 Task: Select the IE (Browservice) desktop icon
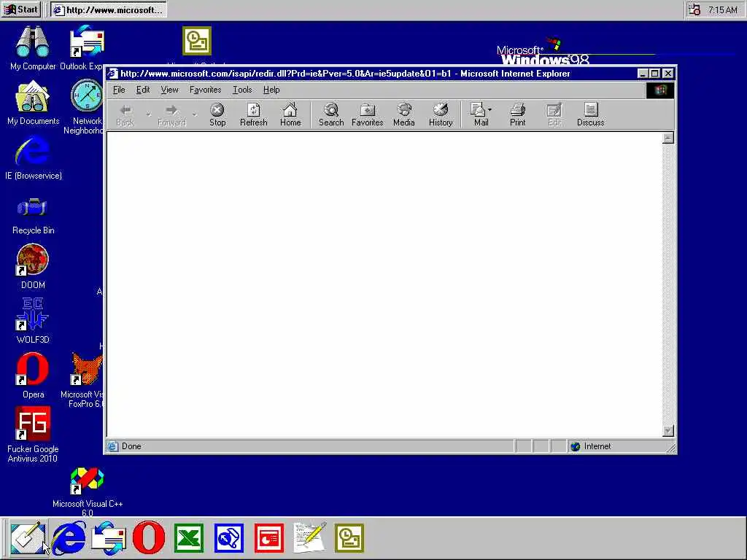[x=33, y=158]
